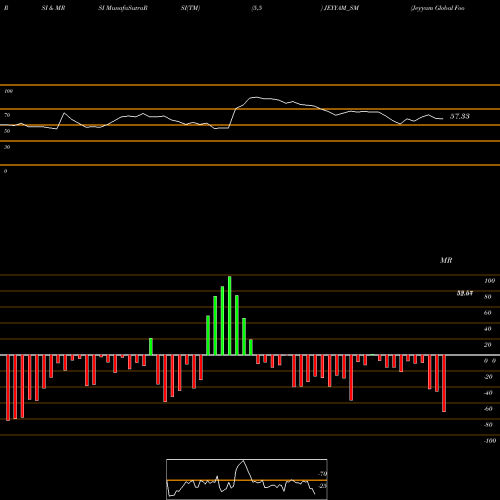Click the tallest green MR histogram bar
Screen dimensions: 500x500
pos(230,315)
